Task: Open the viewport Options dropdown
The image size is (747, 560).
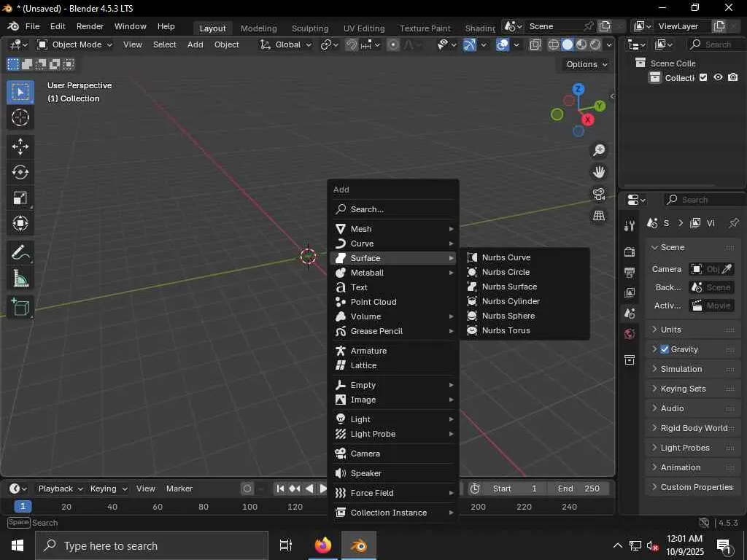Action: [x=587, y=64]
